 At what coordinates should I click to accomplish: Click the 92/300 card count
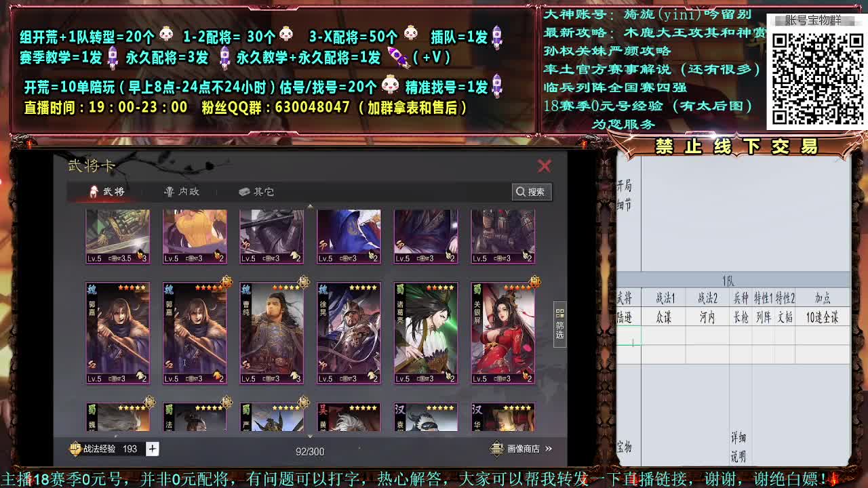[310, 451]
